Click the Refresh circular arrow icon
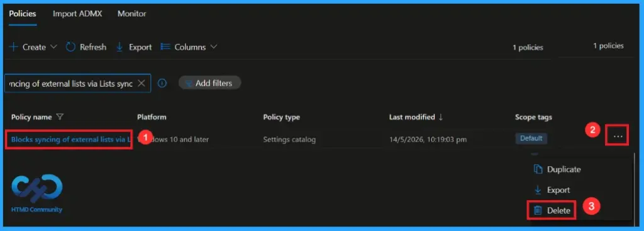 (x=70, y=47)
